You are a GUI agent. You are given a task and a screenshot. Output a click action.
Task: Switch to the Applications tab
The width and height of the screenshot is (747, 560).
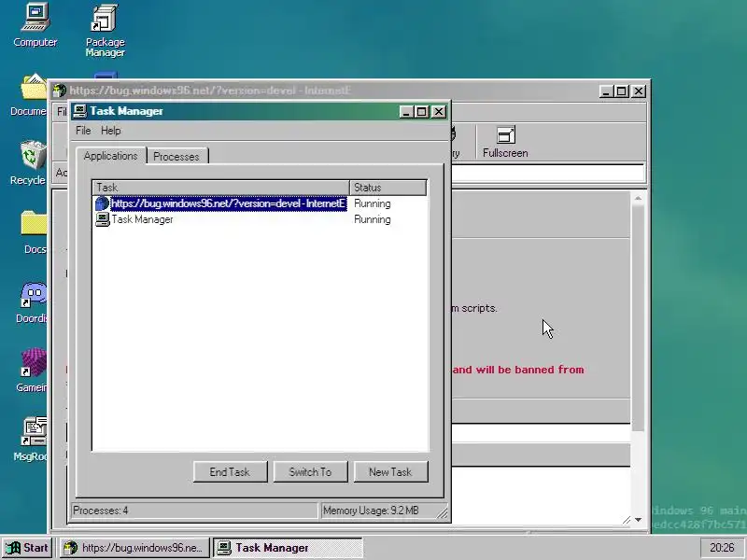point(110,156)
